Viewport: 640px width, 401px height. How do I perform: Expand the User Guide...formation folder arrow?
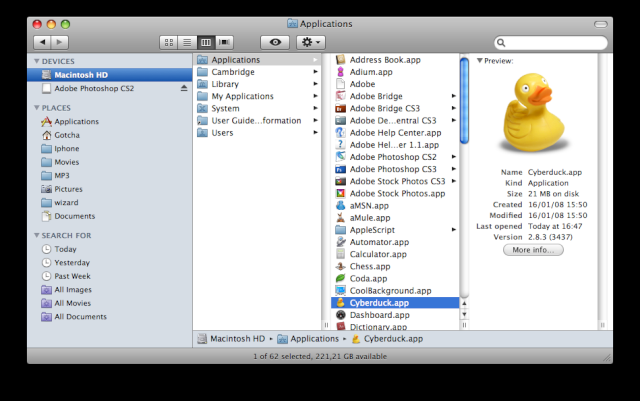[316, 120]
